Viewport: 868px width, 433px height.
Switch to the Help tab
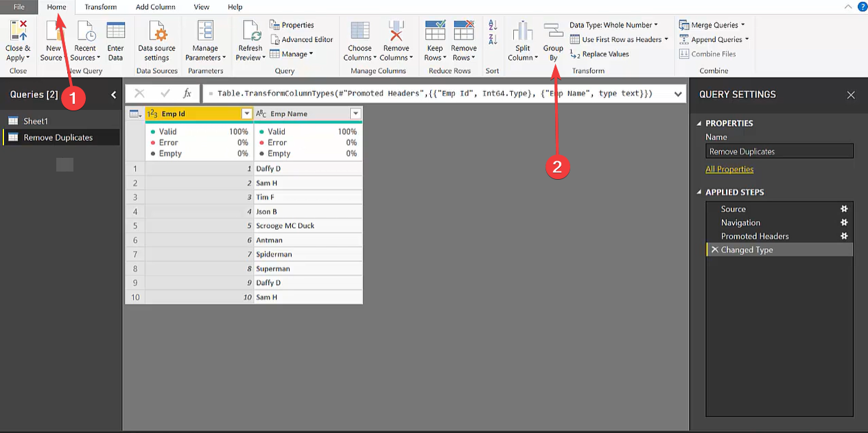235,7
